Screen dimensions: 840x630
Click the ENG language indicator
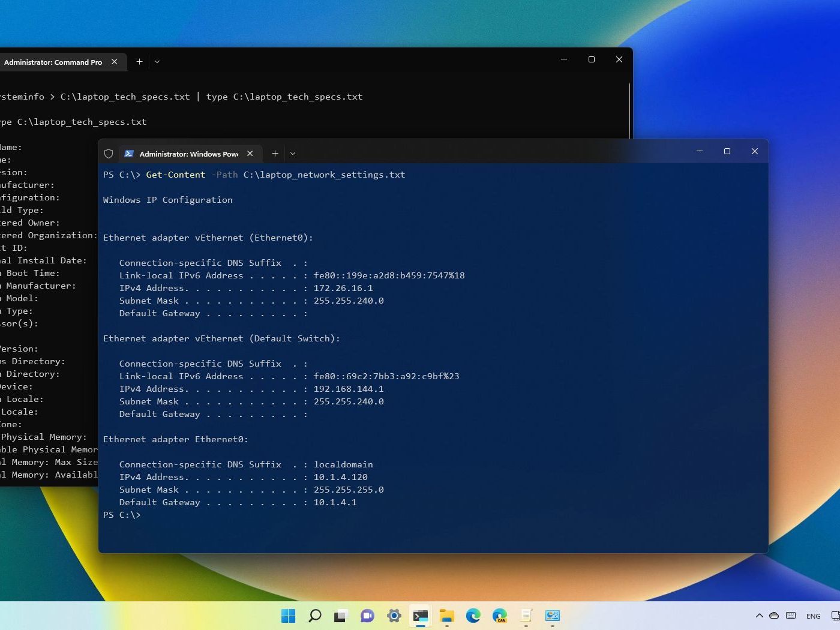tap(813, 616)
